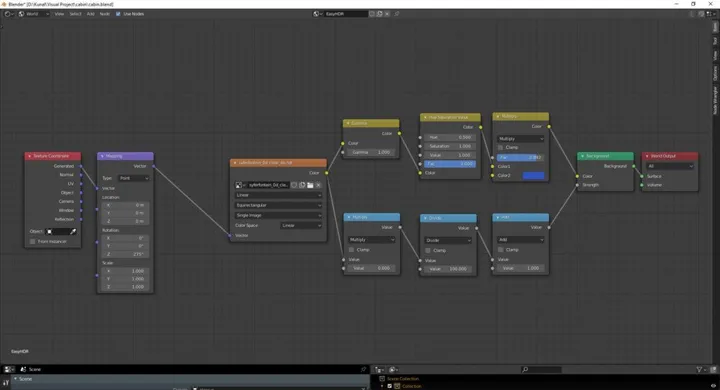
Task: Open the properties editor type icon at bottom left
Action: coord(9,369)
